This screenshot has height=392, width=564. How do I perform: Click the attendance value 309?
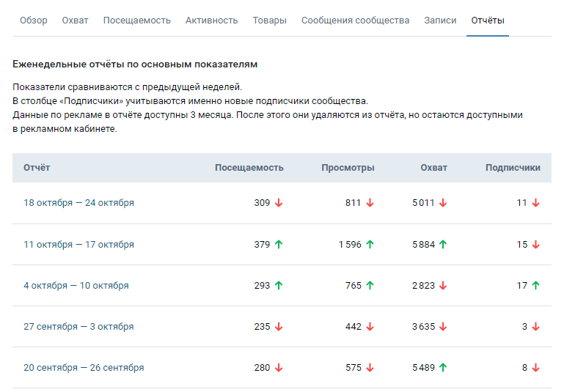click(262, 203)
